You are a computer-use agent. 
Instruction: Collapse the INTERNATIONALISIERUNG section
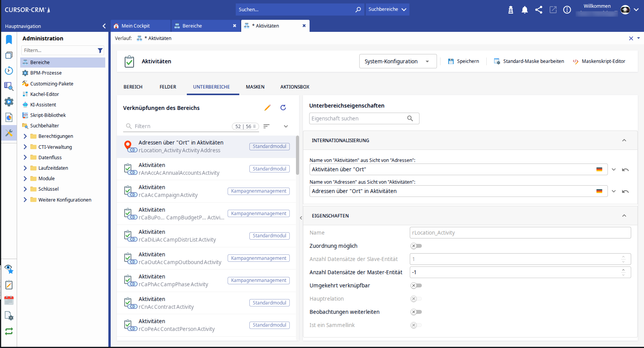click(624, 140)
